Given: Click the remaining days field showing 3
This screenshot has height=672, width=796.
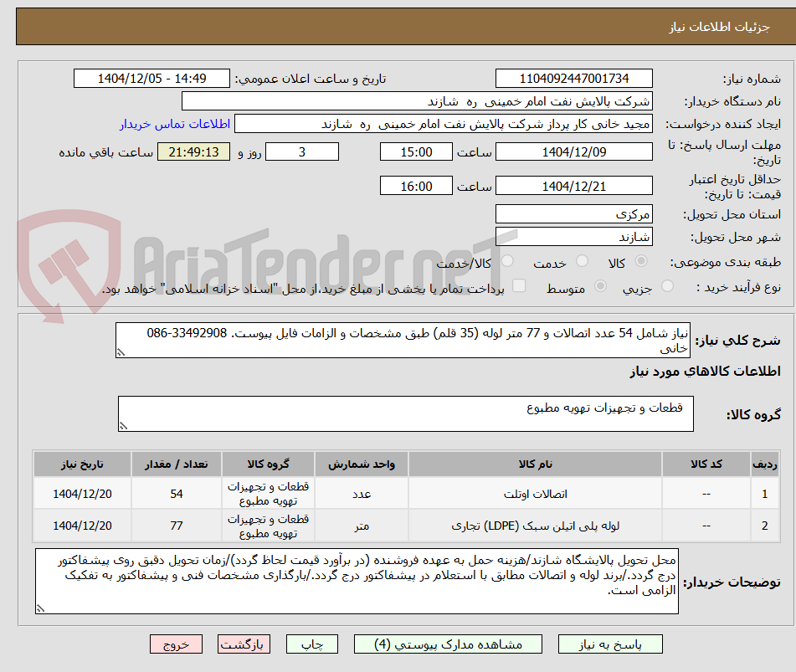Looking at the screenshot, I should pos(302,151).
